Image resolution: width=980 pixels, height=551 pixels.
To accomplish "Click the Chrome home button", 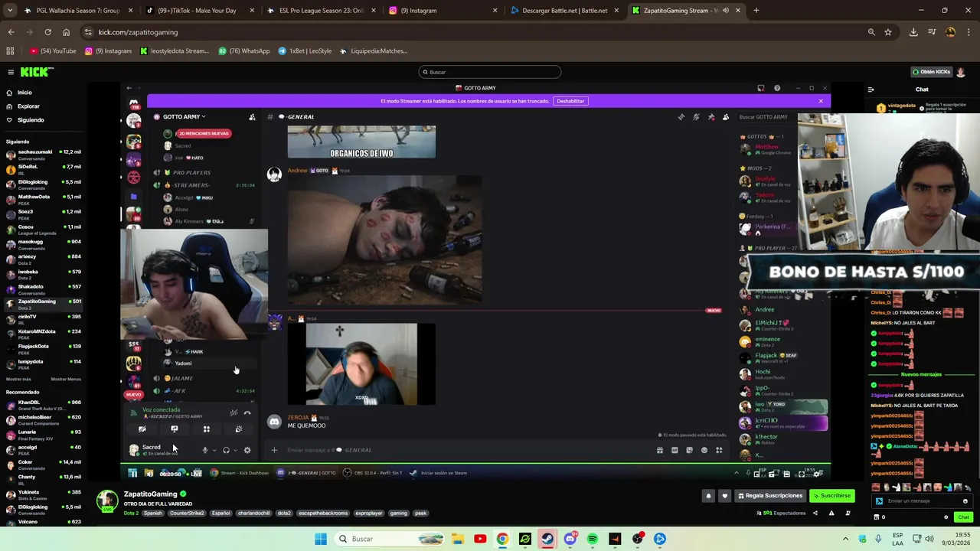I will pos(66,32).
